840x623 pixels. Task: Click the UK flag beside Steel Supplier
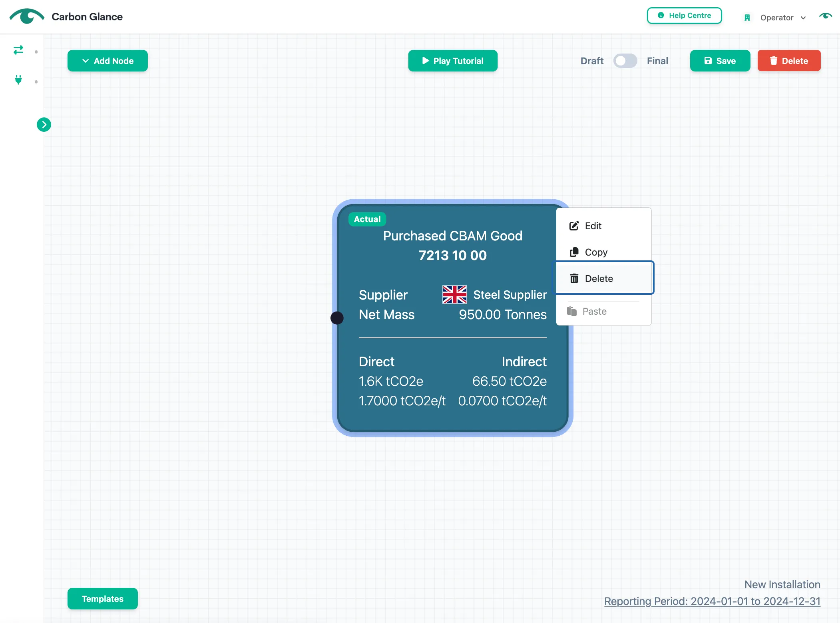click(454, 295)
